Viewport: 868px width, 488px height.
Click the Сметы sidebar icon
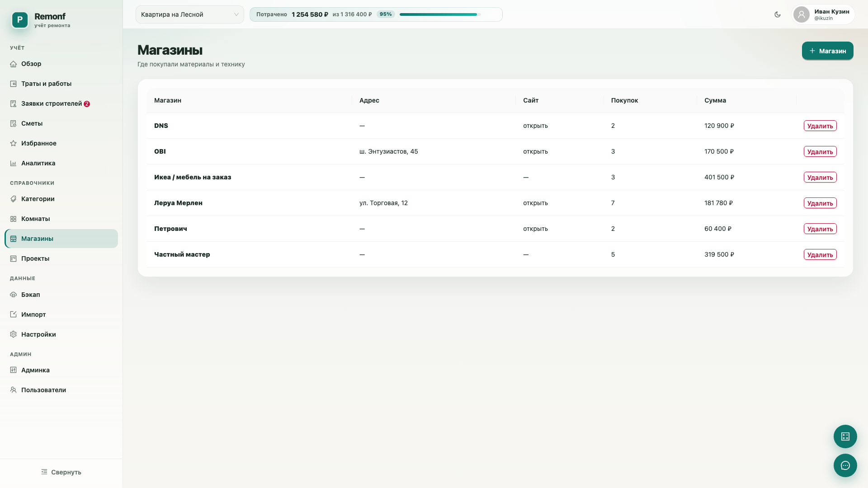pos(14,124)
